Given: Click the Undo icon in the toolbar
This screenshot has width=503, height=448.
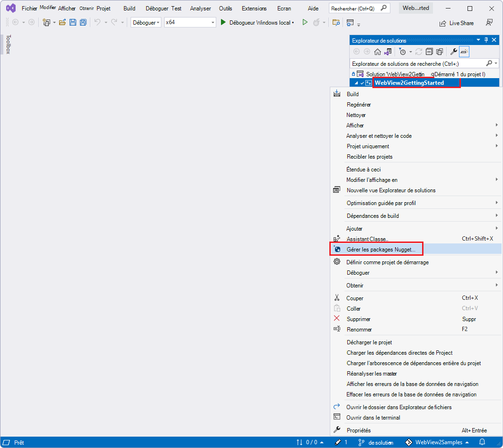Looking at the screenshot, I should click(97, 22).
